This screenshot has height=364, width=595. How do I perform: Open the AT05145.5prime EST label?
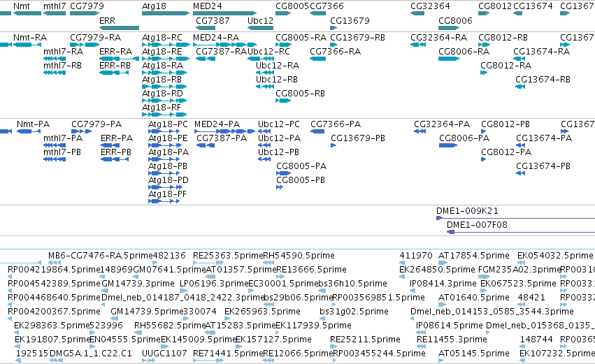tap(473, 354)
